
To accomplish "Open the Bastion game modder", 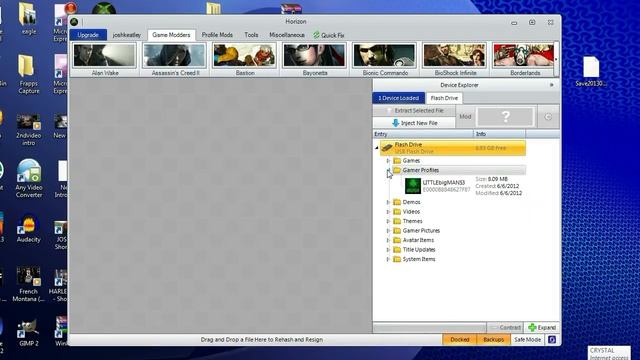I will point(245,59).
